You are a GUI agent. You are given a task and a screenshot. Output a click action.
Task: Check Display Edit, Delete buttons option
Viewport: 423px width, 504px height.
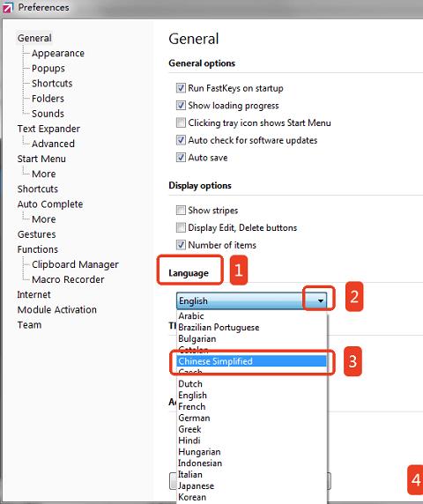[x=181, y=227]
